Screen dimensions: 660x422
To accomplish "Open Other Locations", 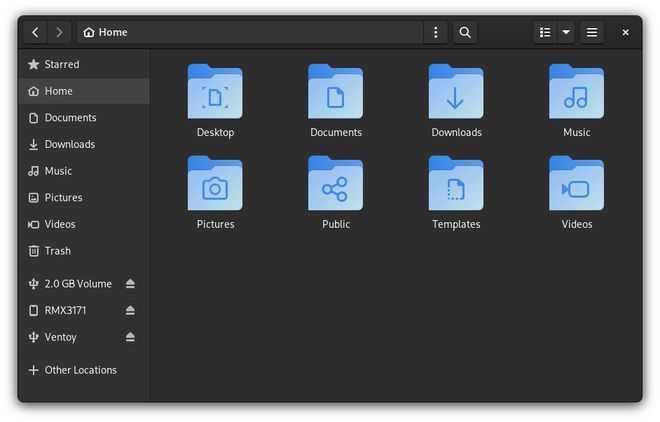I will [x=84, y=370].
